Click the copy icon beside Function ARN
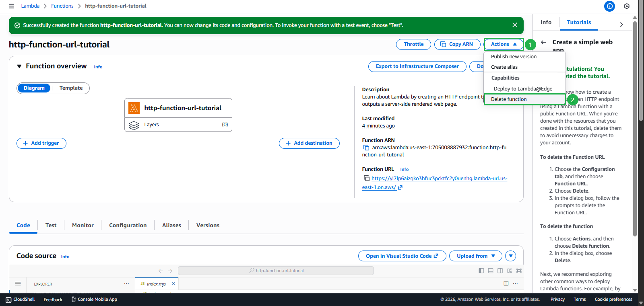The image size is (644, 306). coord(366,148)
